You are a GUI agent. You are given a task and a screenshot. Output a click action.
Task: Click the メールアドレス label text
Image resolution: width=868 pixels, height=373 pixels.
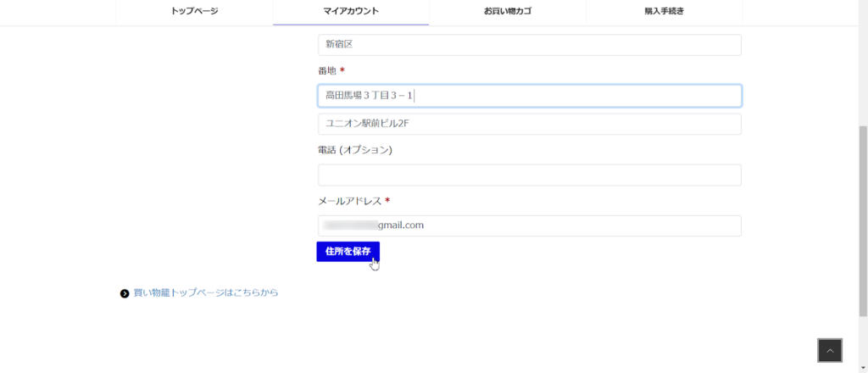tap(349, 201)
